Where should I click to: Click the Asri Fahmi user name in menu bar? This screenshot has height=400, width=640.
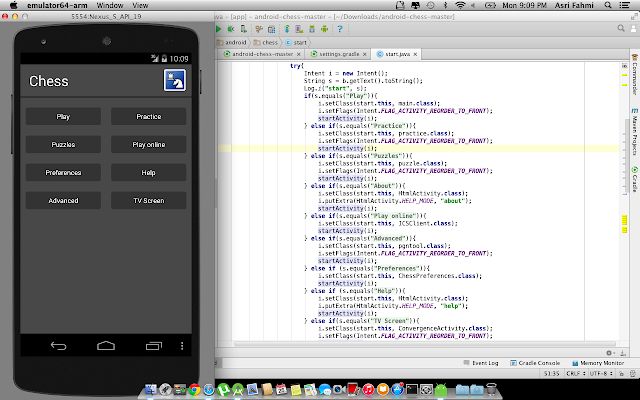click(x=574, y=5)
